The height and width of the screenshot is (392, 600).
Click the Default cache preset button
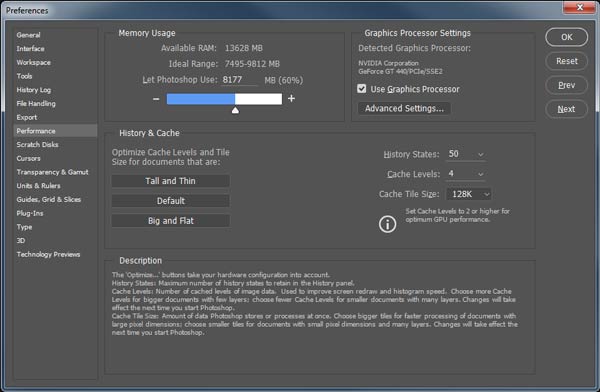click(x=171, y=201)
